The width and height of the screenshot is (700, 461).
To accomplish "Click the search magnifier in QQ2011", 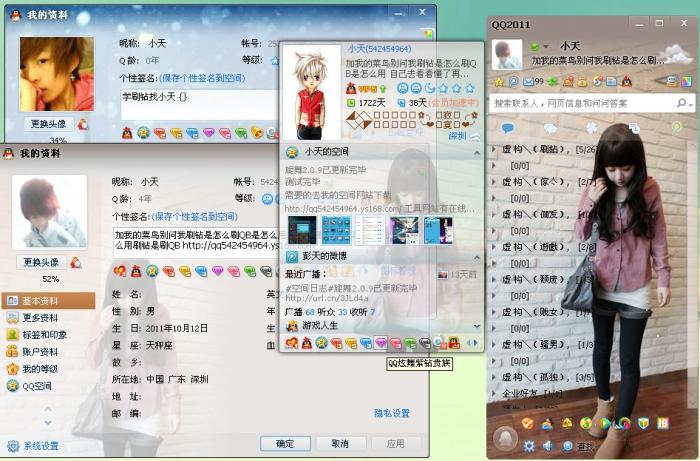I will click(681, 104).
